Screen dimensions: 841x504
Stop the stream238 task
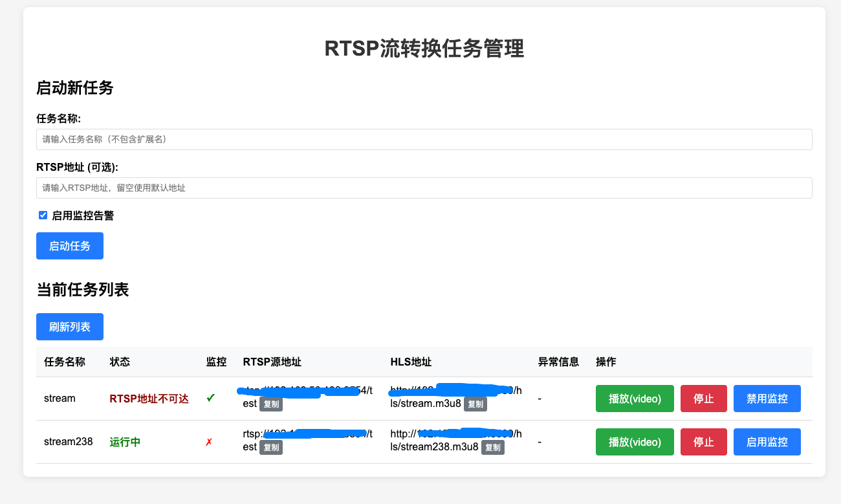tap(704, 442)
